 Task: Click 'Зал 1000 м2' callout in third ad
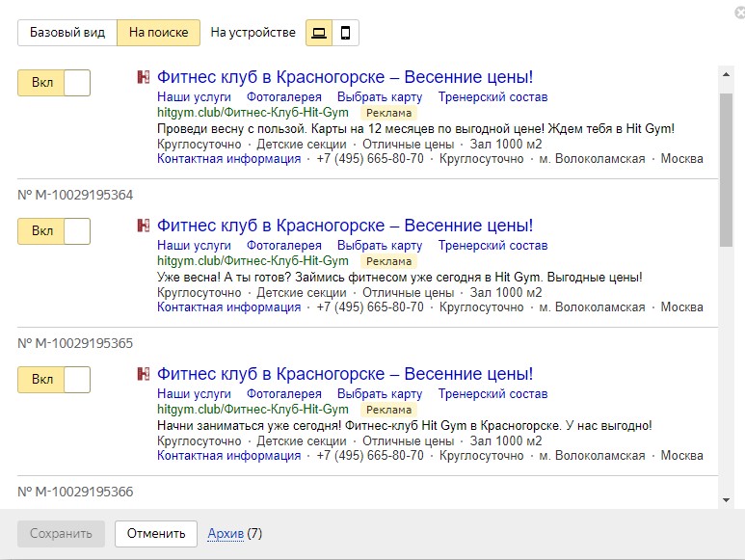point(506,440)
